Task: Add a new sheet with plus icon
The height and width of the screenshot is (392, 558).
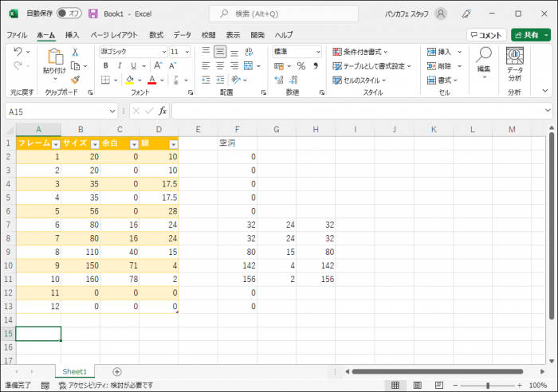Action: tap(117, 371)
